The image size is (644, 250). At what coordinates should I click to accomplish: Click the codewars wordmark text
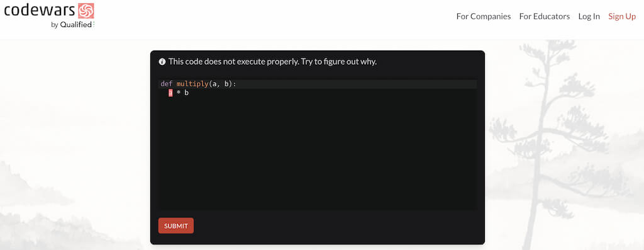pos(40,11)
